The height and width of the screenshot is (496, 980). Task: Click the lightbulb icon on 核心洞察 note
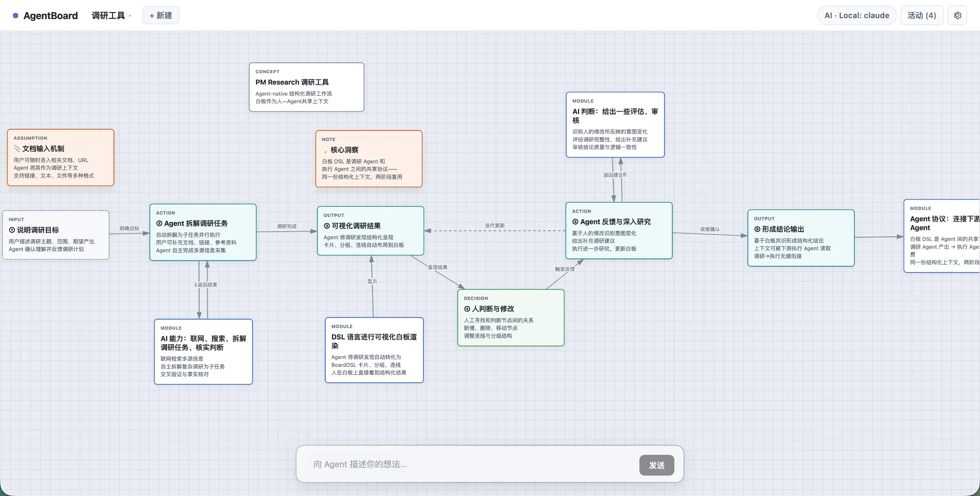pyautogui.click(x=325, y=149)
